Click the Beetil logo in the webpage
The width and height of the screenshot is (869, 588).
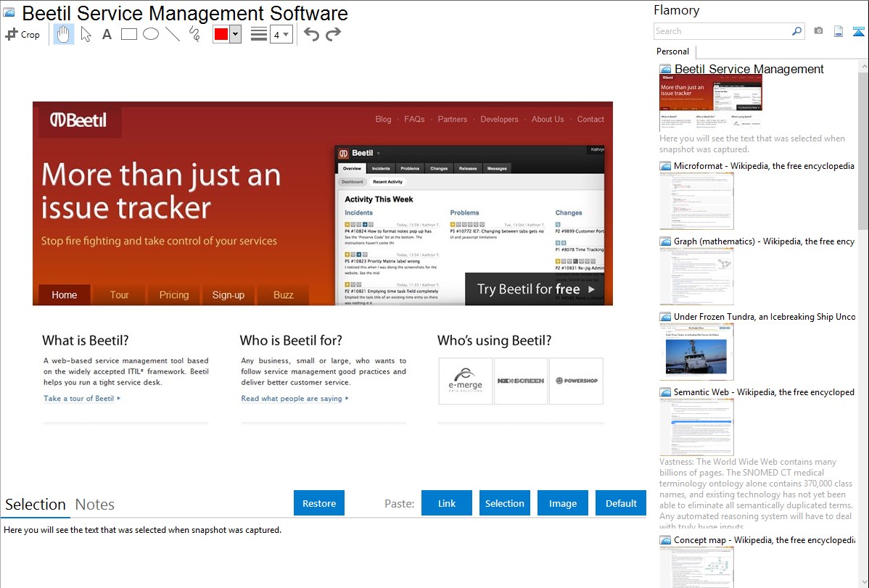click(78, 120)
